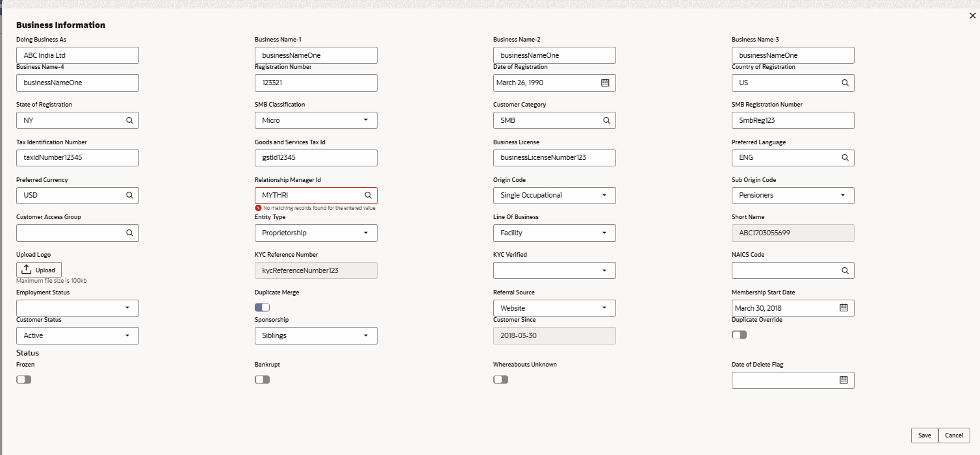Click State of Registration search icon
Screen dimensions: 980x455
coord(129,120)
